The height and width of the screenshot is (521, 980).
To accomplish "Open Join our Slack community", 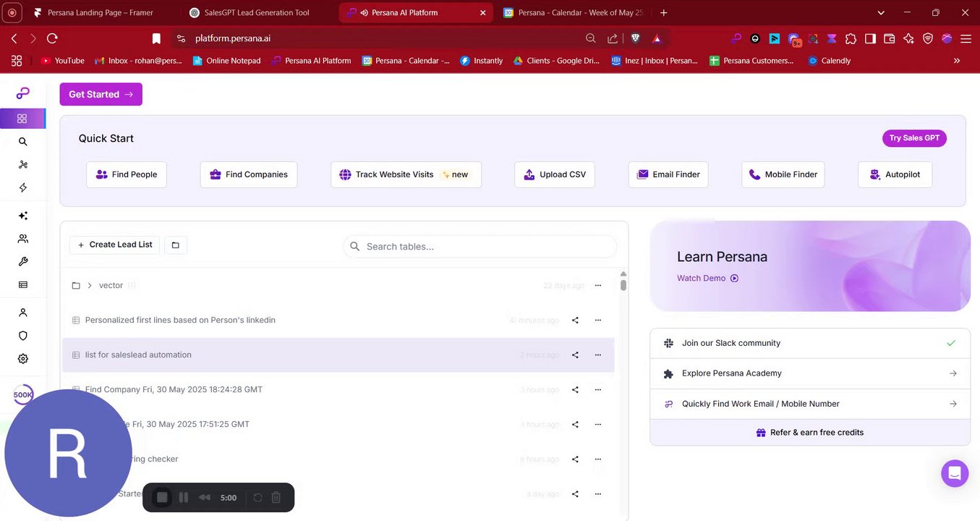I will [x=810, y=343].
